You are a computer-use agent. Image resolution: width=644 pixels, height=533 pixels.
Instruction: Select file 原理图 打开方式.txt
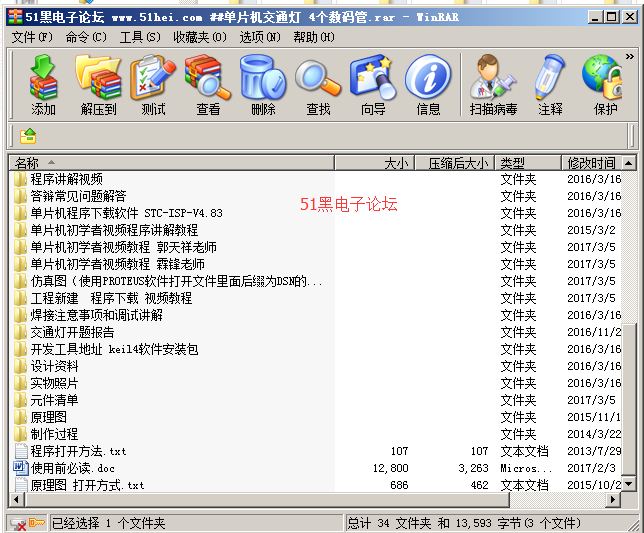(87, 485)
